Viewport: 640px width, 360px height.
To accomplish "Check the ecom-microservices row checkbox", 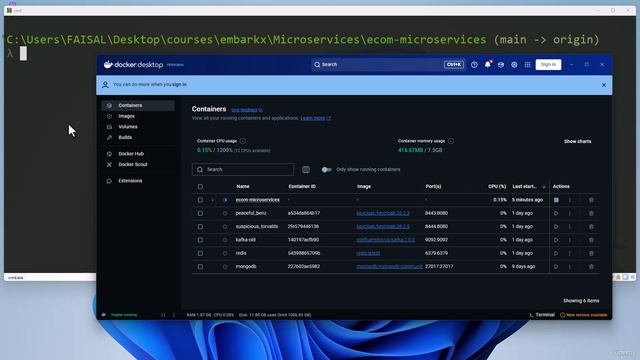I will (x=200, y=200).
